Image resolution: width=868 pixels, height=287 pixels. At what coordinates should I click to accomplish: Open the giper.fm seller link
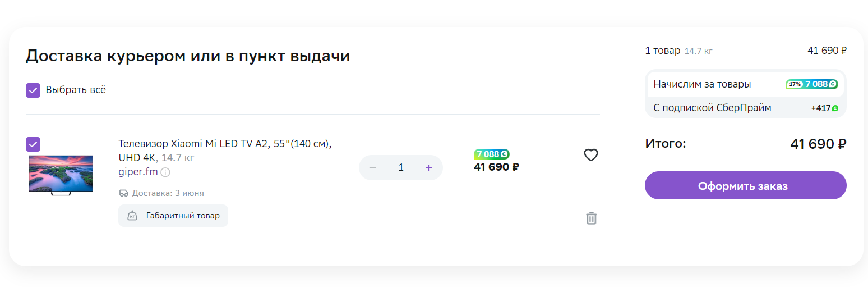pyautogui.click(x=138, y=171)
